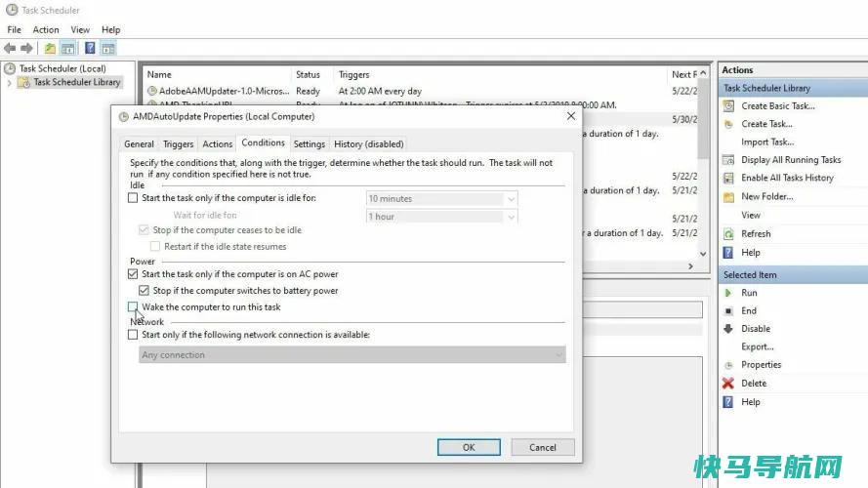Screen dimensions: 868x488
Task: Click the Back arrow toolbar icon
Action: pos(10,48)
